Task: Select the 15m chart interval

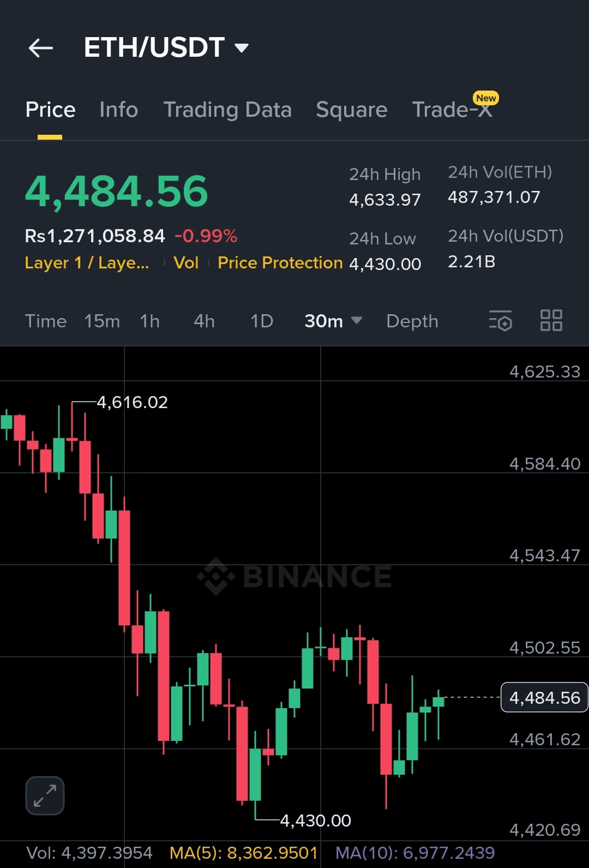Action: pyautogui.click(x=102, y=321)
